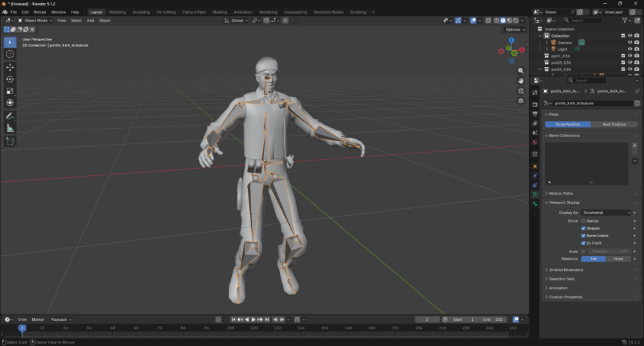Select the Scale tool
The width and height of the screenshot is (644, 346).
pyautogui.click(x=10, y=91)
